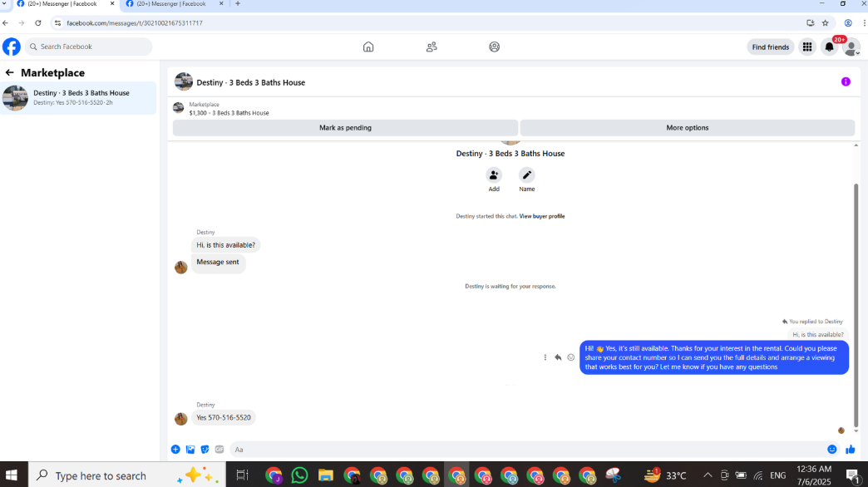Open View buyer profile link

(x=542, y=216)
